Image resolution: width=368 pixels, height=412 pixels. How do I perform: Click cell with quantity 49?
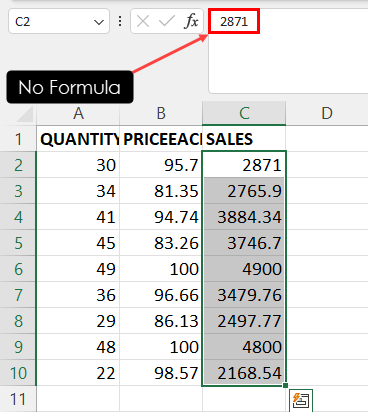click(x=78, y=269)
